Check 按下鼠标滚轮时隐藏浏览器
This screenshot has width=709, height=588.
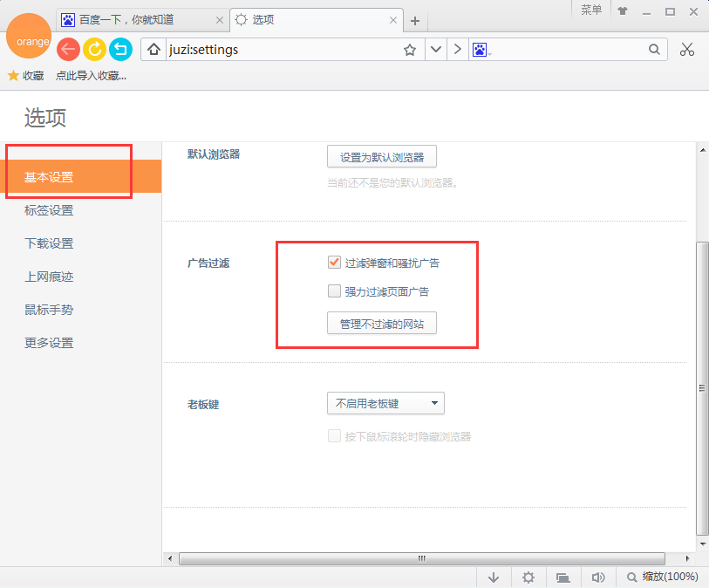[x=334, y=435]
